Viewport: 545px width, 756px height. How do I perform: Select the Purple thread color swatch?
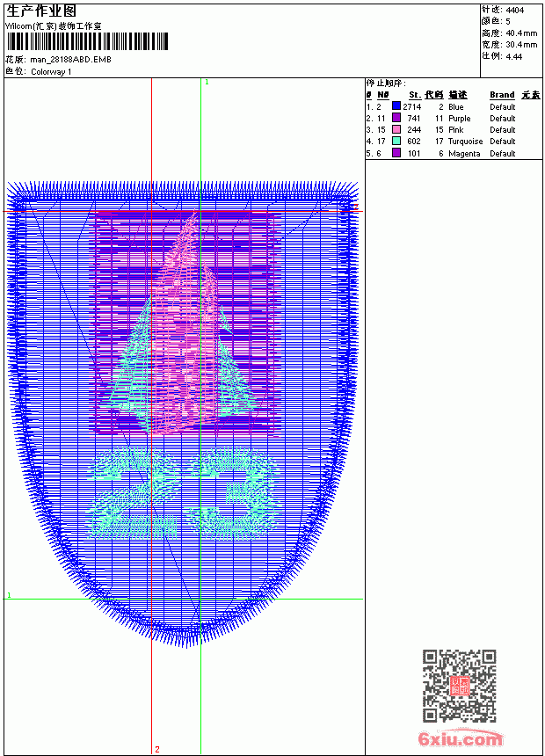point(396,118)
